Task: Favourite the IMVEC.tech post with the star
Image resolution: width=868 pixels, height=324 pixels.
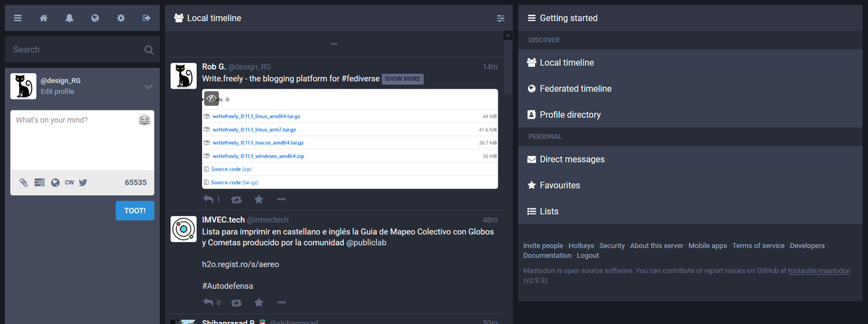Action: pos(258,303)
